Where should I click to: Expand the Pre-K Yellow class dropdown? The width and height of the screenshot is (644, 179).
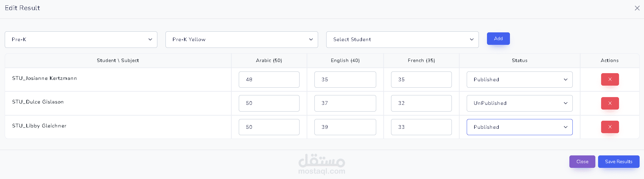[x=242, y=40]
